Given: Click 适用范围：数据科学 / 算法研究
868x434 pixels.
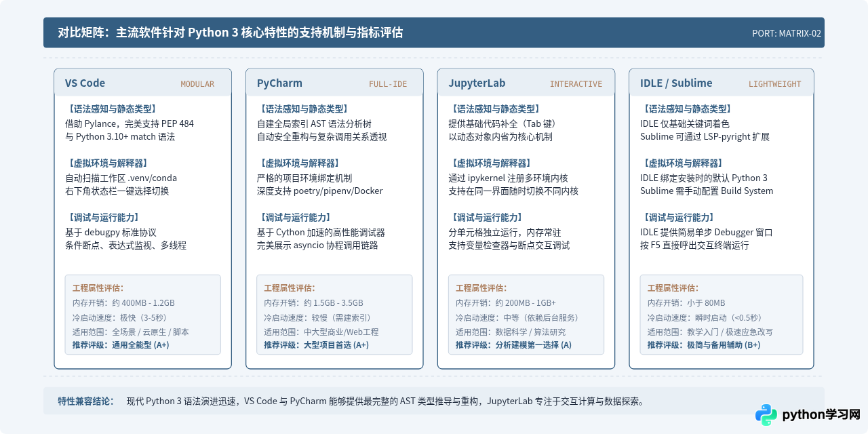Looking at the screenshot, I should [511, 332].
